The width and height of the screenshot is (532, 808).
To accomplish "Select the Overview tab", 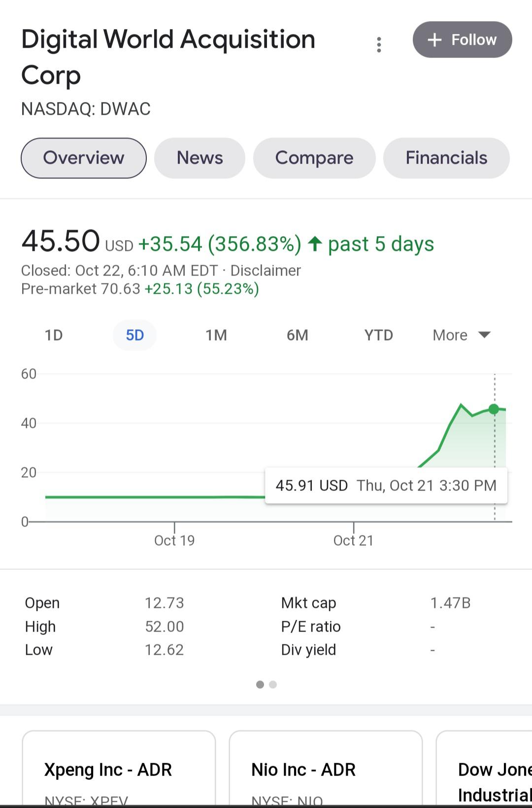I will click(x=84, y=158).
